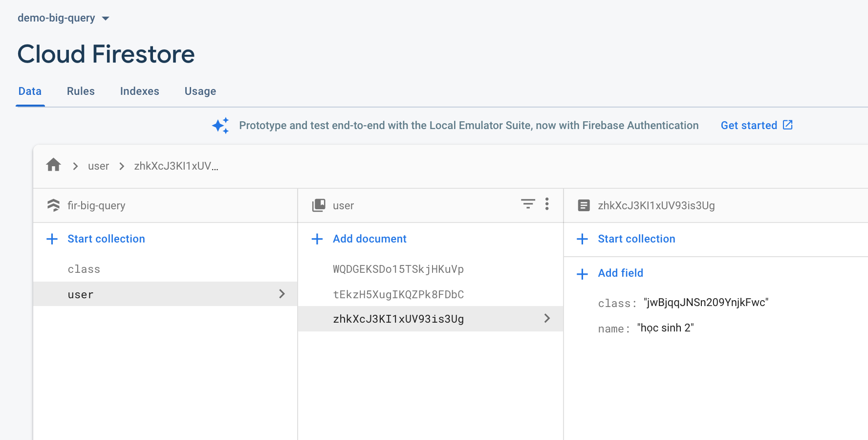Expand the user collection row chevron
868x440 pixels.
(x=282, y=294)
